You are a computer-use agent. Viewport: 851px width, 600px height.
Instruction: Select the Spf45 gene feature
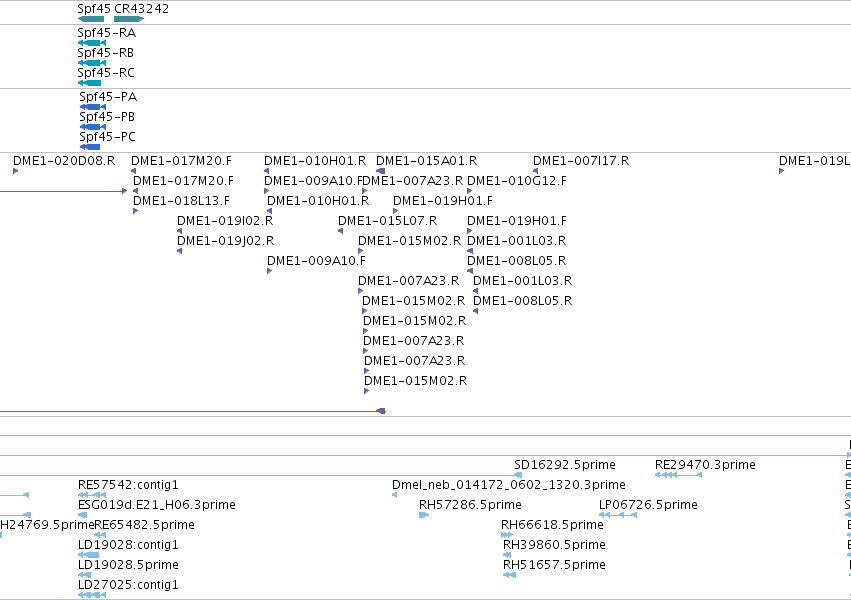click(91, 19)
